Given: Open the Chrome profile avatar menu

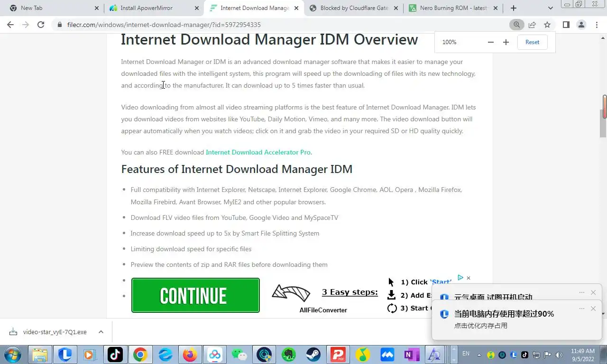Looking at the screenshot, I should pos(581,25).
